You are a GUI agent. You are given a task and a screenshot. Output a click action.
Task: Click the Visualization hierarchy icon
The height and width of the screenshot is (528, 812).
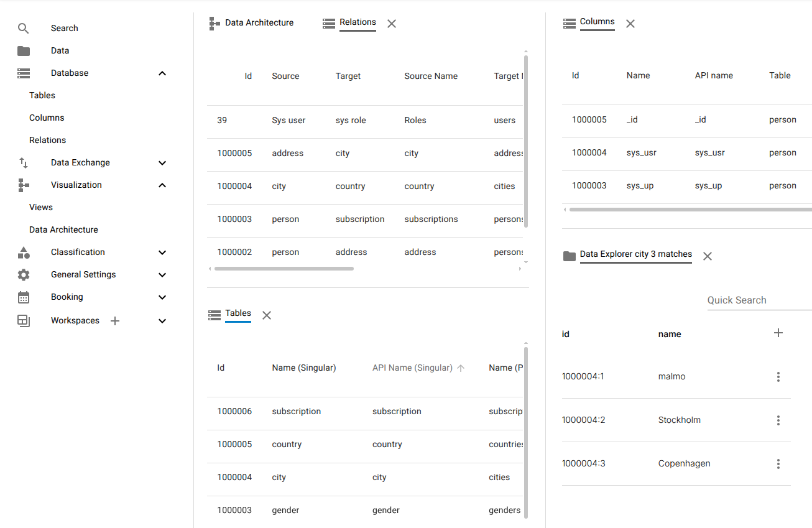point(23,185)
